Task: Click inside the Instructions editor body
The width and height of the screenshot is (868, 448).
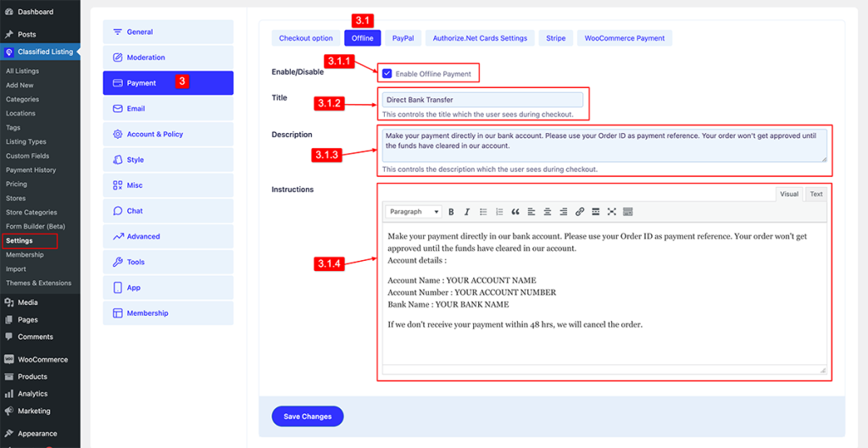Action: (604, 293)
